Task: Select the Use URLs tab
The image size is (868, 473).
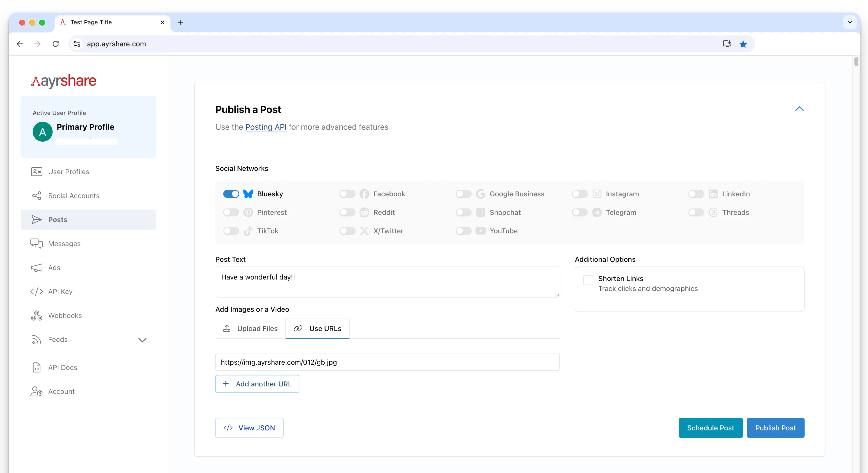Action: coord(317,328)
